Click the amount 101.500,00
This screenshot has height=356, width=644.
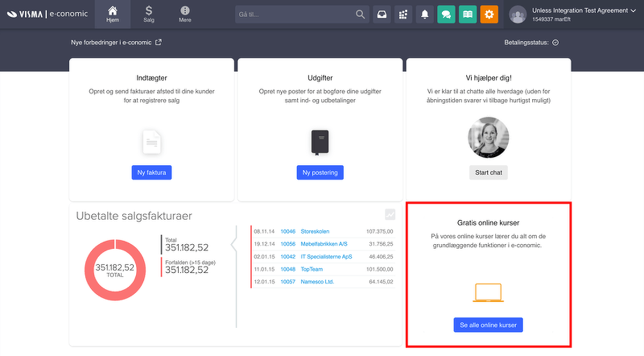click(x=379, y=269)
